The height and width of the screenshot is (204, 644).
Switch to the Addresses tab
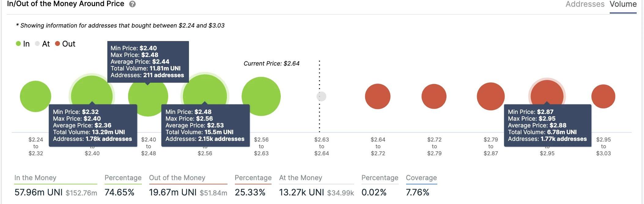pyautogui.click(x=585, y=4)
